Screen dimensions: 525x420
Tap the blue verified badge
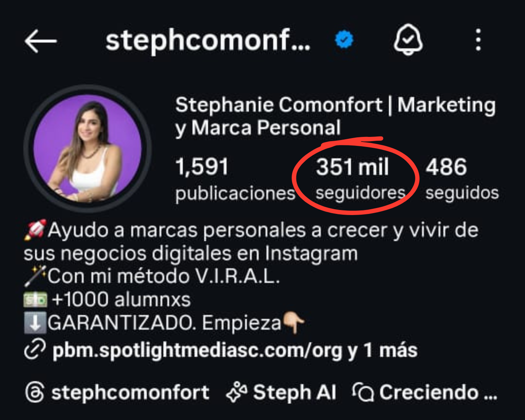[344, 40]
